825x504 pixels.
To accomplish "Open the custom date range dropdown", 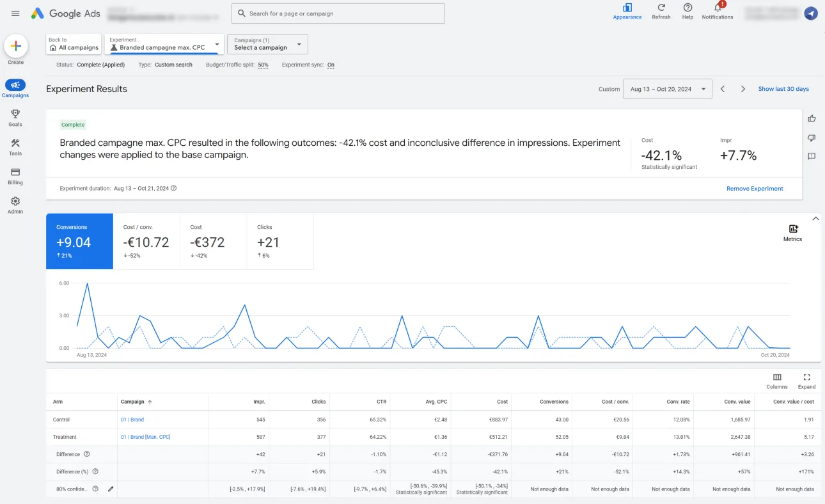I will (668, 89).
